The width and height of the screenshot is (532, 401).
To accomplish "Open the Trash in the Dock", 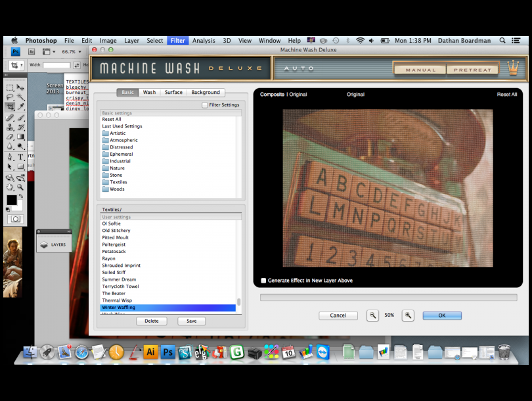I will coord(504,352).
